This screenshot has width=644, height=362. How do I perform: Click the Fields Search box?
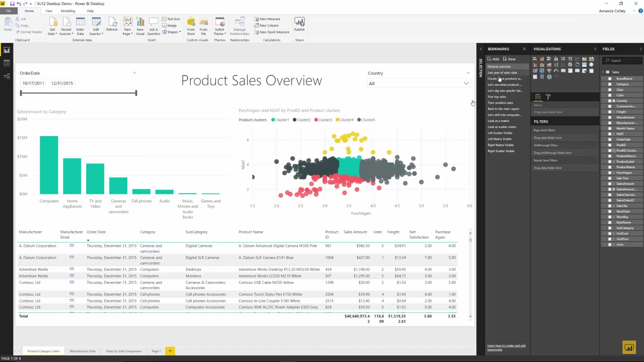pyautogui.click(x=622, y=61)
